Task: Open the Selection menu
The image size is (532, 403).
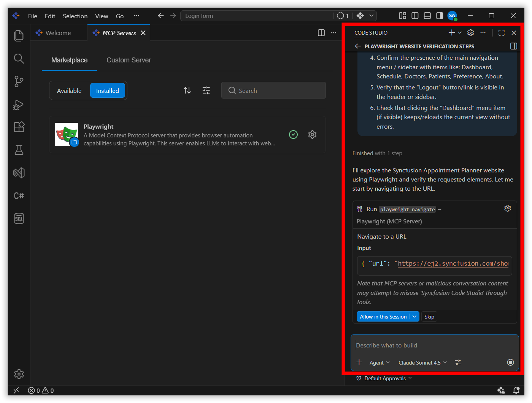Action: 75,16
